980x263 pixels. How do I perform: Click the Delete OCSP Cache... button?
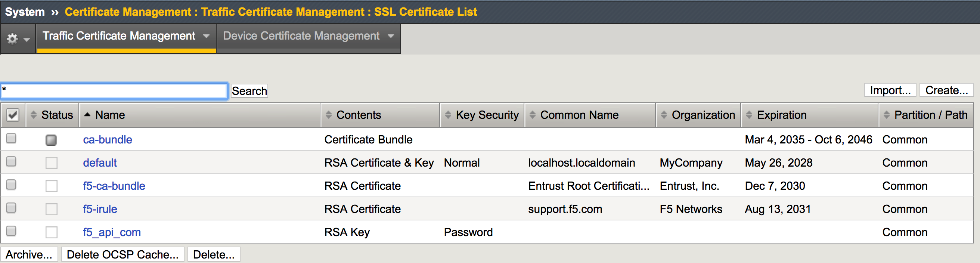point(122,254)
